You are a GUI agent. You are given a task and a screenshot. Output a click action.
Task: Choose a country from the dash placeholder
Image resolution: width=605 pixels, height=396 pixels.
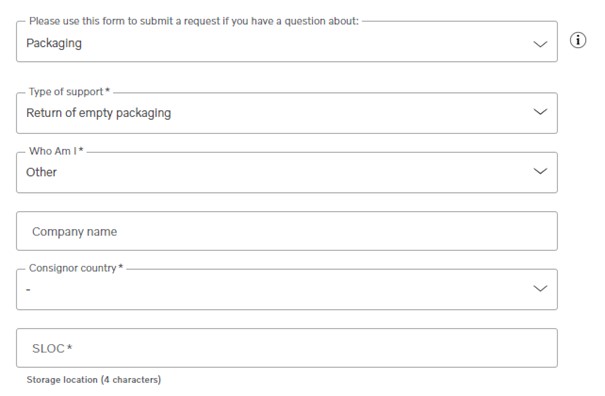coord(28,289)
